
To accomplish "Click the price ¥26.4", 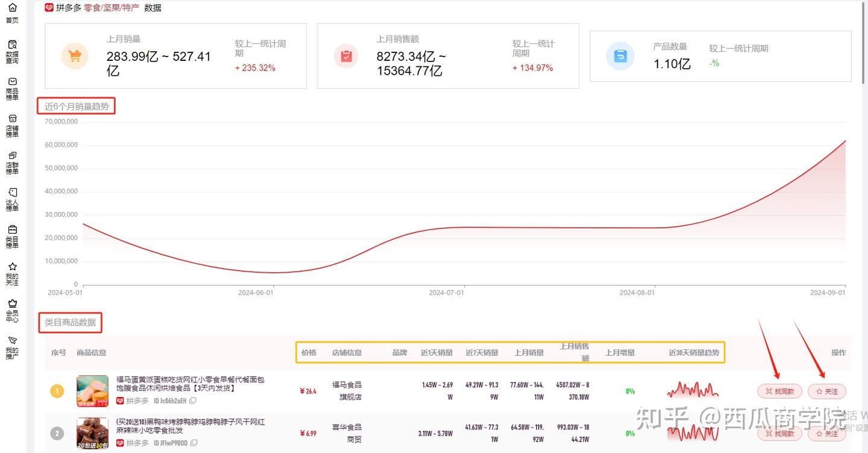I will (x=308, y=391).
